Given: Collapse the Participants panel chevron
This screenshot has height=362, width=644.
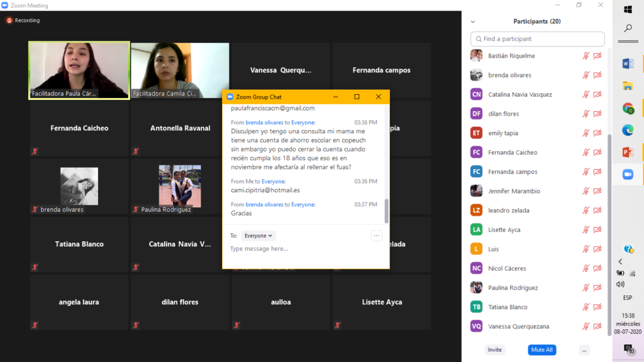Looking at the screenshot, I should pyautogui.click(x=473, y=21).
